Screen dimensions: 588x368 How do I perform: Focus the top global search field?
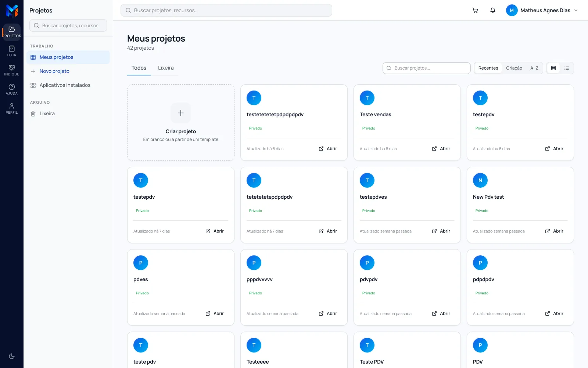(x=226, y=10)
